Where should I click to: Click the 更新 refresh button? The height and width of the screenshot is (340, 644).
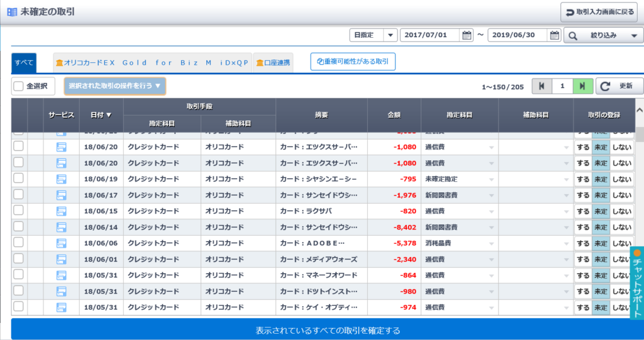point(619,86)
